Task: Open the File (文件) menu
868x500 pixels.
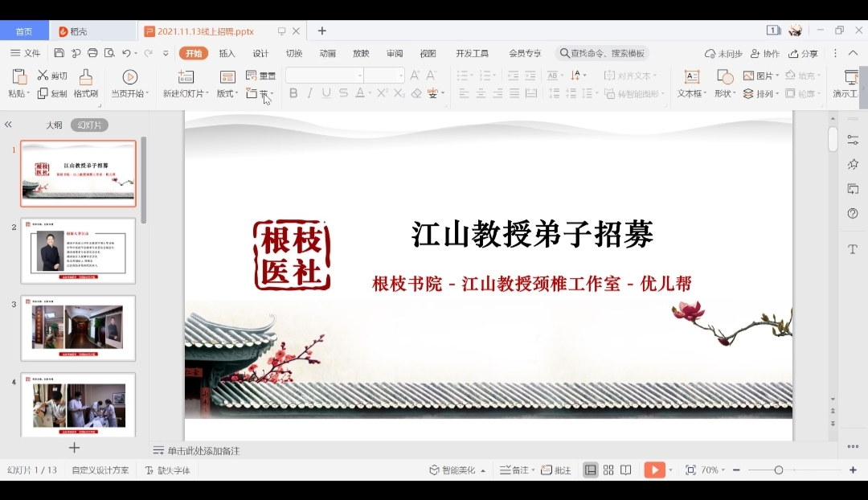Action: (x=26, y=53)
